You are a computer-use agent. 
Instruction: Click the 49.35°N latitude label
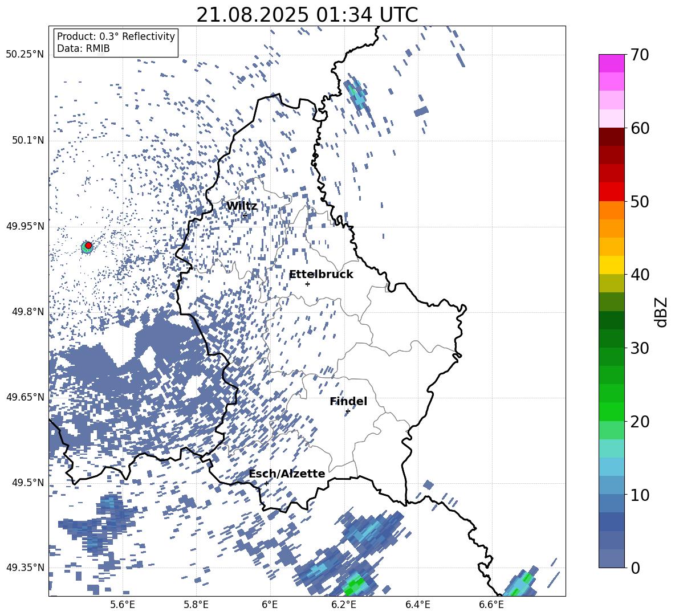[x=25, y=568]
